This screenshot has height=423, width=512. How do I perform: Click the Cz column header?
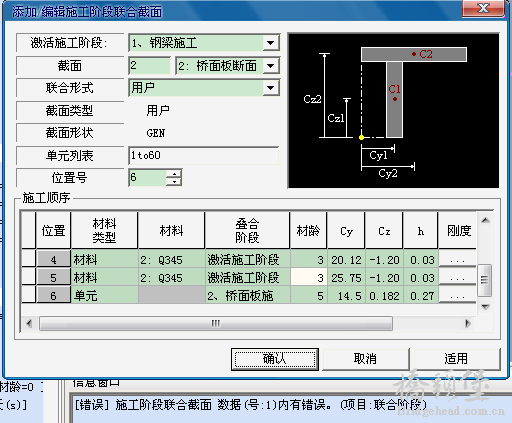(384, 230)
